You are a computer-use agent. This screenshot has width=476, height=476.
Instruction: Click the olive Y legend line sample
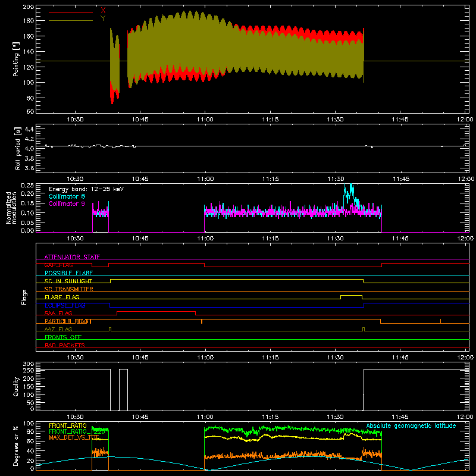pos(71,20)
